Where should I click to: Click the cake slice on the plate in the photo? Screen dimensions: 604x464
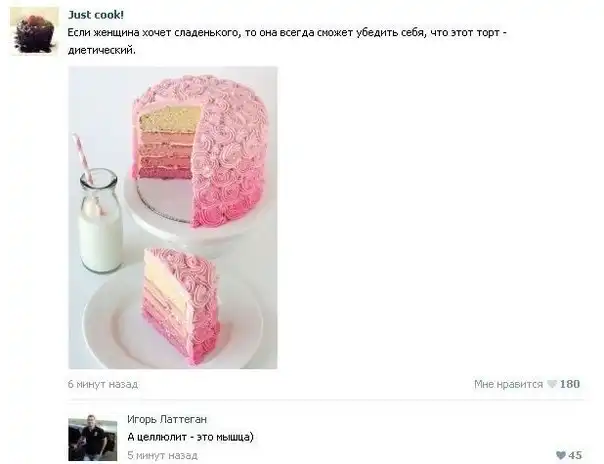(180, 304)
